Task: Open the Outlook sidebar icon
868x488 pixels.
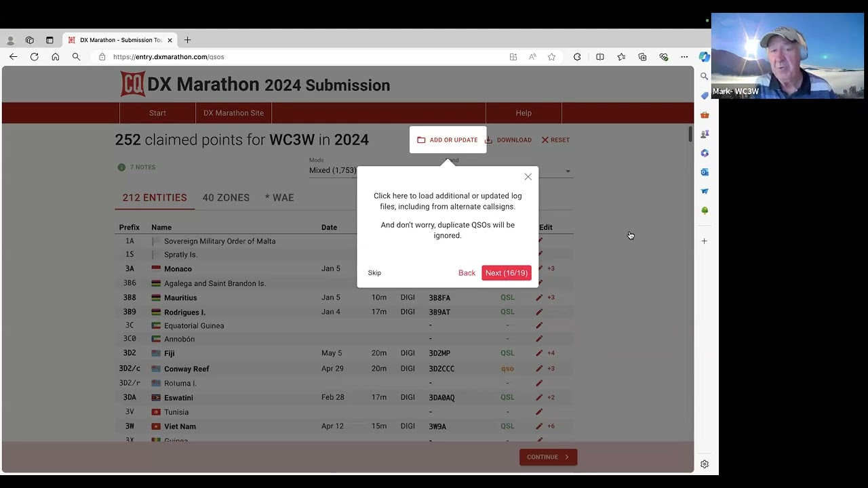Action: [705, 172]
